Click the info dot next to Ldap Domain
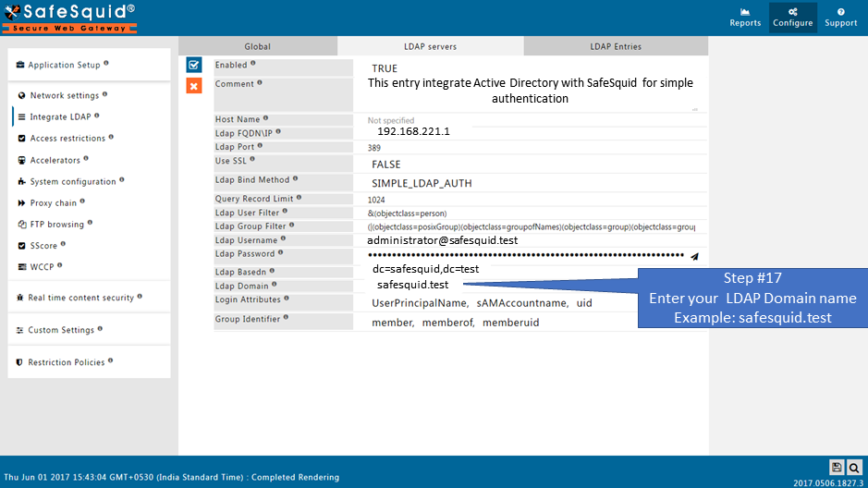The height and width of the screenshot is (488, 868). click(274, 285)
